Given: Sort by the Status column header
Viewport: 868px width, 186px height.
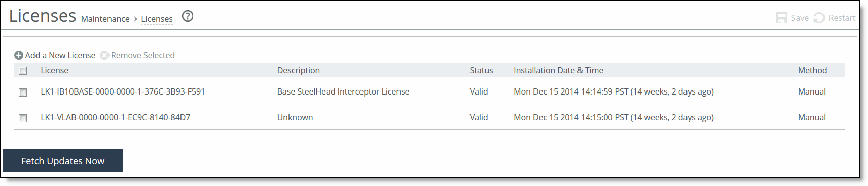Looking at the screenshot, I should click(481, 70).
